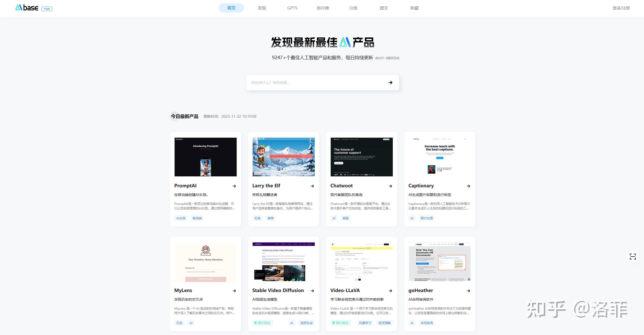Click Chatwoot card arrow icon
The height and width of the screenshot is (335, 644).
pos(390,186)
